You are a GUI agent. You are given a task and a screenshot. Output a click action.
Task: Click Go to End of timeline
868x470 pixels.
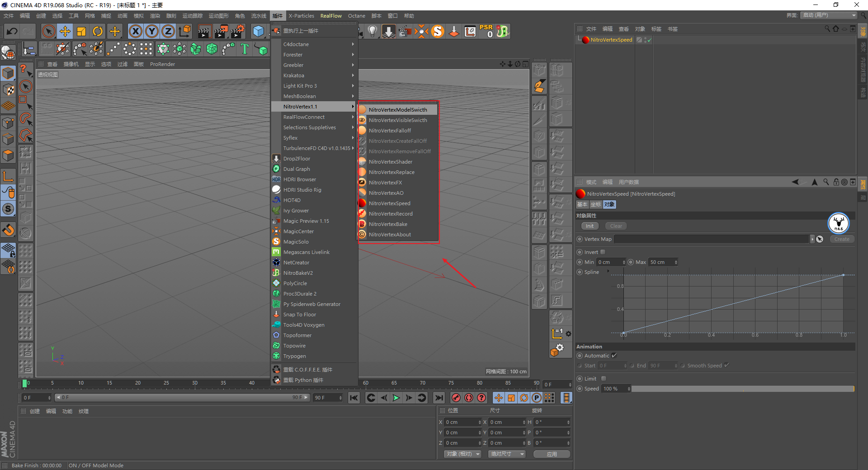tap(439, 398)
